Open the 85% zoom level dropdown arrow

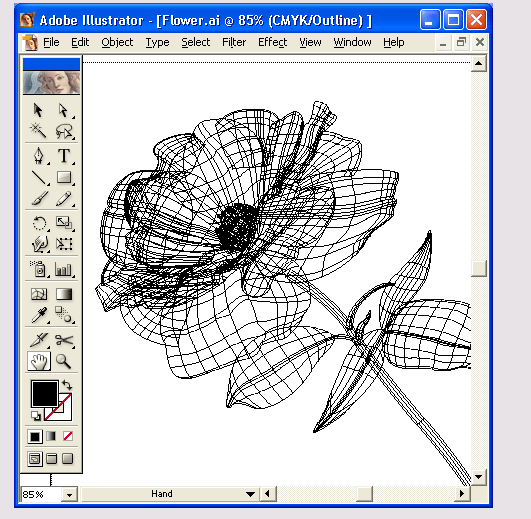(x=69, y=495)
